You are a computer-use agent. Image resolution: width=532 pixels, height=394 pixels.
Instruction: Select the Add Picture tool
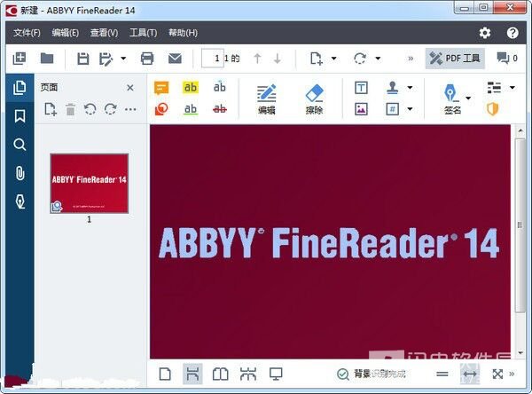point(361,109)
